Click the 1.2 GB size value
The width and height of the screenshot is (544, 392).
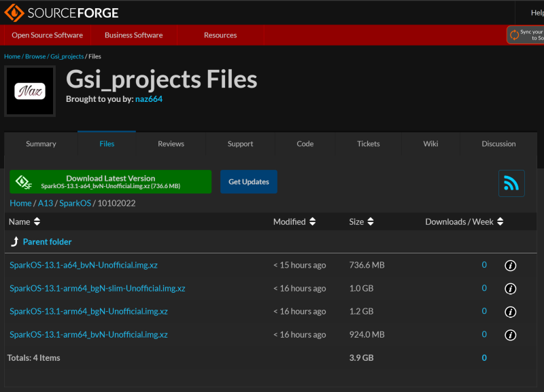(361, 312)
